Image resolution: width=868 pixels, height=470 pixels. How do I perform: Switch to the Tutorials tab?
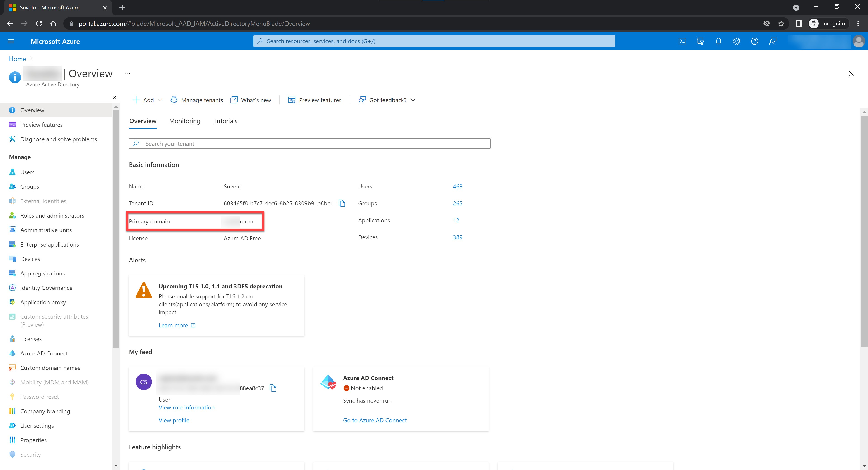point(225,121)
